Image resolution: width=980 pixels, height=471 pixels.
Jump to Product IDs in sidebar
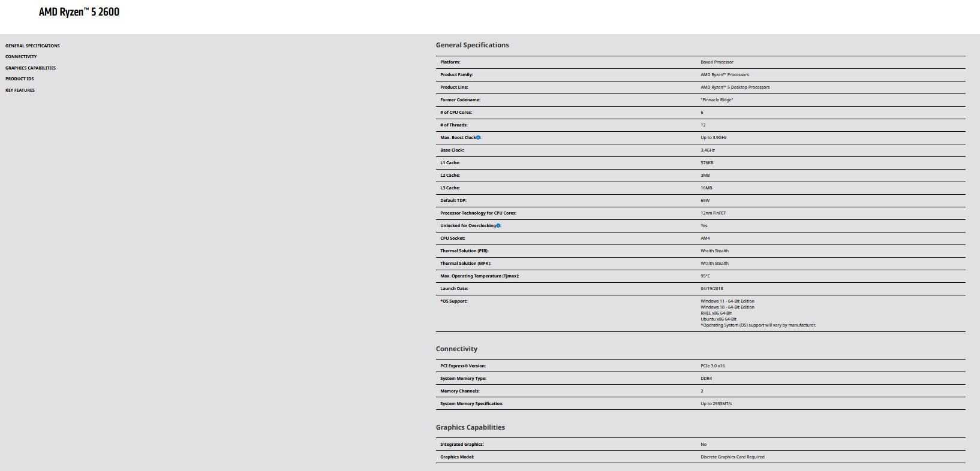point(20,78)
